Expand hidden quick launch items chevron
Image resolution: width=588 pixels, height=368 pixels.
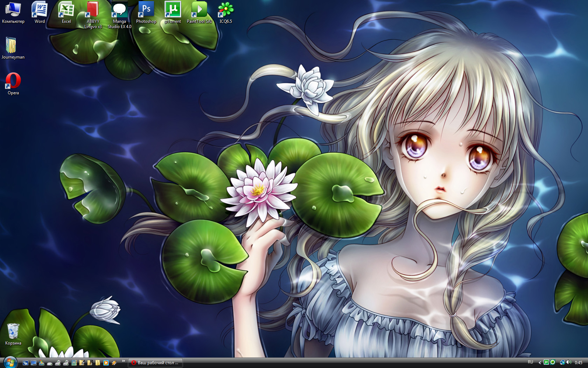123,361
